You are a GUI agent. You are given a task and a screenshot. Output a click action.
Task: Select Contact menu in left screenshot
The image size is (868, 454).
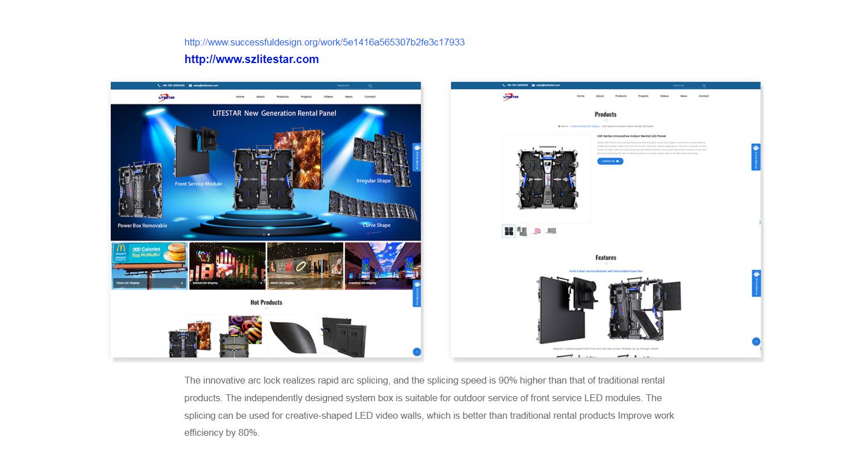pyautogui.click(x=370, y=97)
